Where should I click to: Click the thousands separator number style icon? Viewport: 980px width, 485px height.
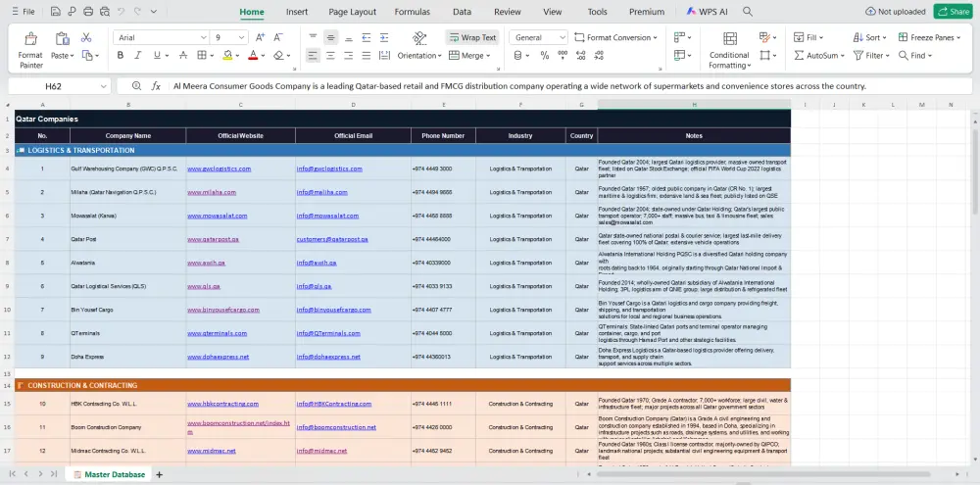(563, 56)
